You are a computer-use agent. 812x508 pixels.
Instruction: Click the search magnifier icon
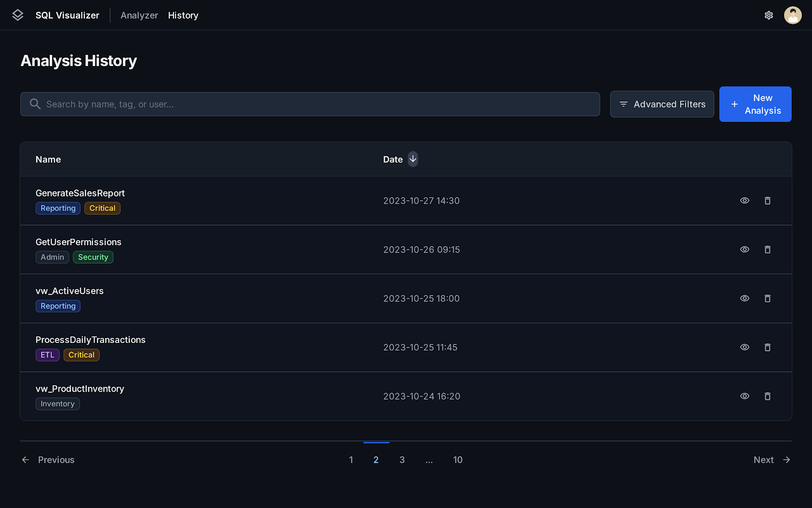point(35,104)
